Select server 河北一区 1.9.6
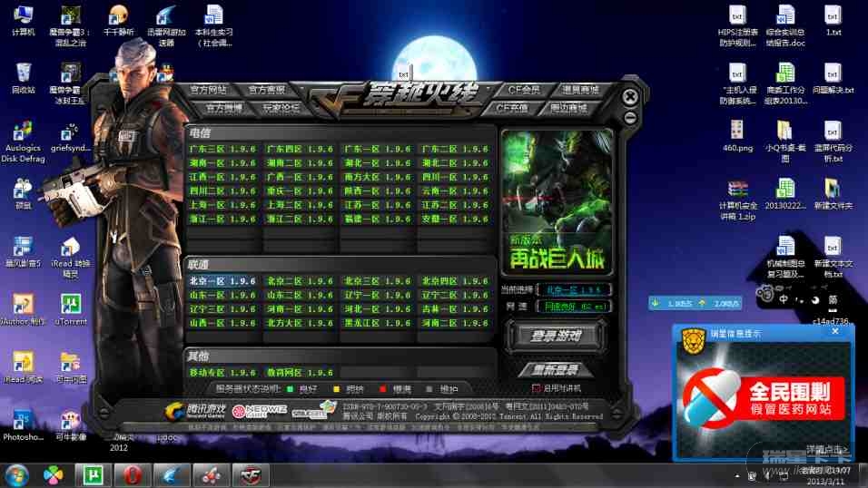The width and height of the screenshot is (868, 488). (378, 309)
